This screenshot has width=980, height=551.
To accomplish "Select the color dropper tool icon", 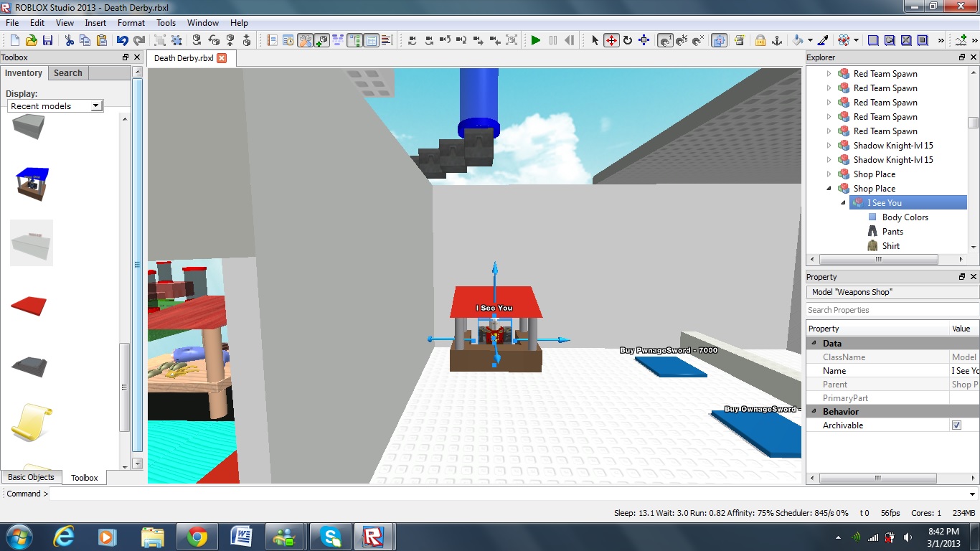I will pyautogui.click(x=823, y=41).
